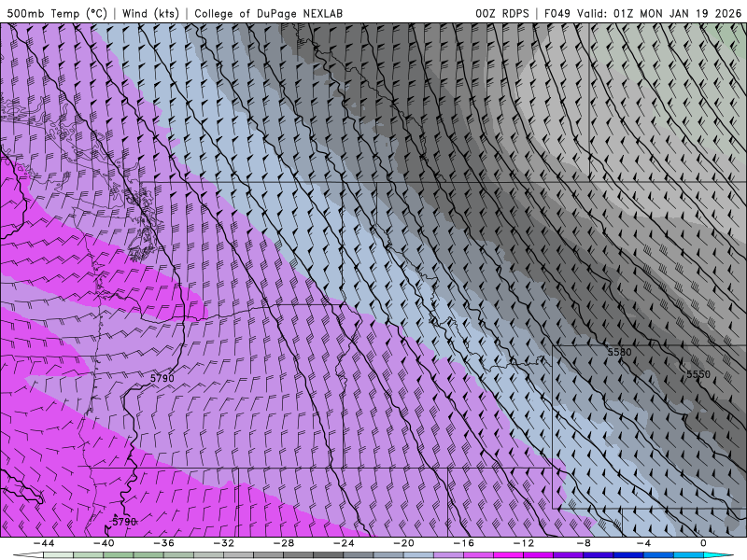This screenshot has height=560, width=747.
Task: Select "Valid: 01Z MON JAN 19 2026" text
Action: (659, 13)
